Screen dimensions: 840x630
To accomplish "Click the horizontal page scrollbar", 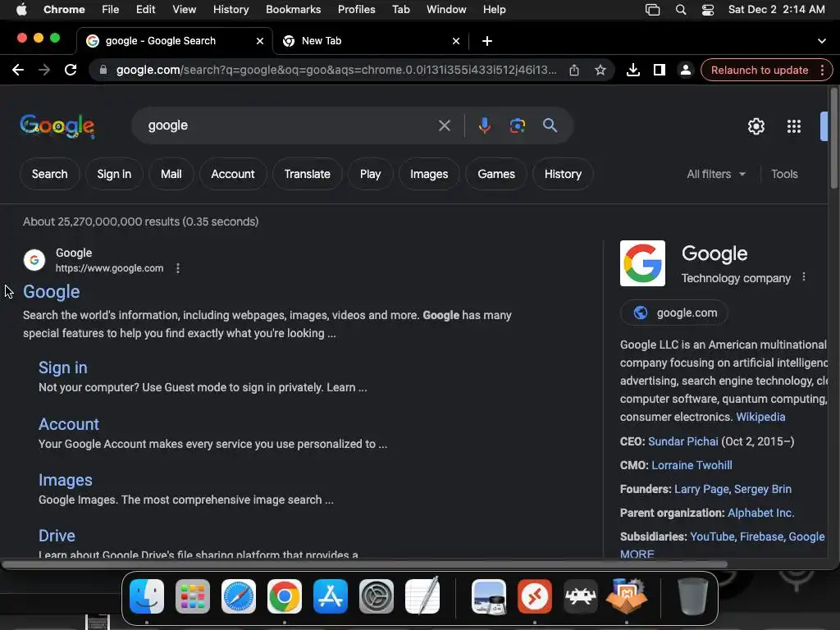I will (x=364, y=564).
